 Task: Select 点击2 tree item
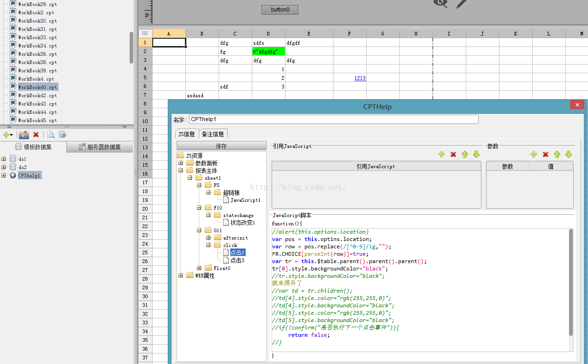click(x=238, y=252)
